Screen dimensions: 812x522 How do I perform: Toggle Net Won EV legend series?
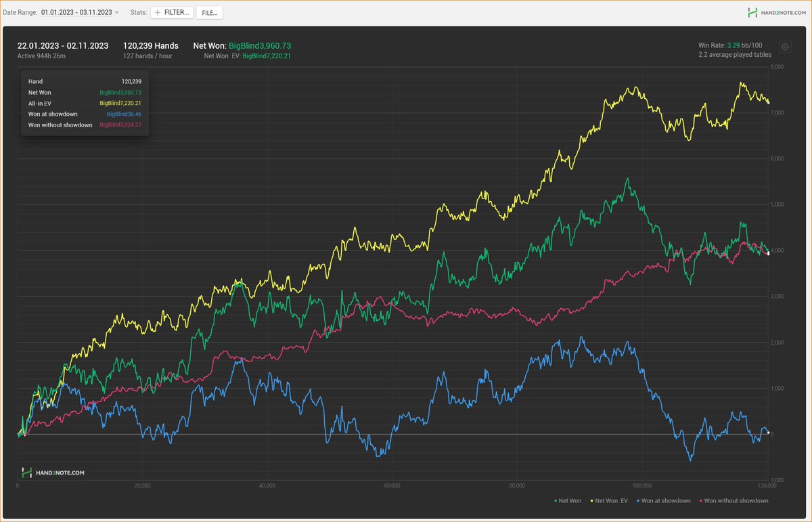point(610,501)
